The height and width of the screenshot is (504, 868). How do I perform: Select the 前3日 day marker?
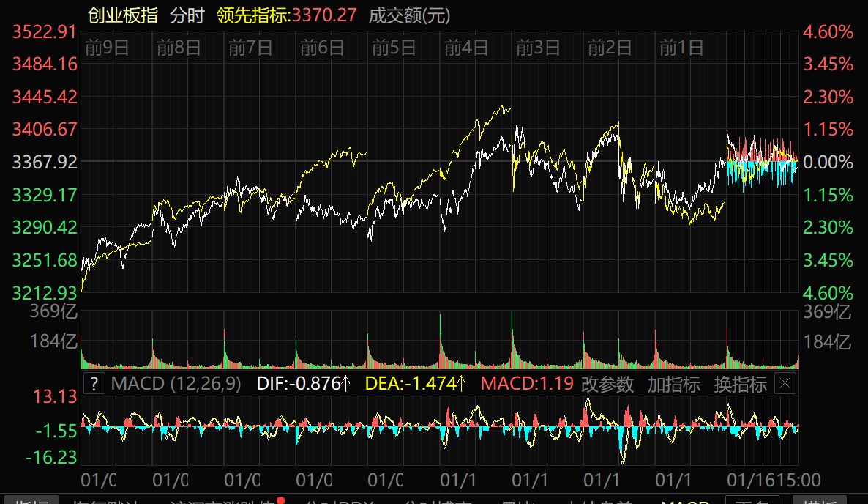click(538, 48)
